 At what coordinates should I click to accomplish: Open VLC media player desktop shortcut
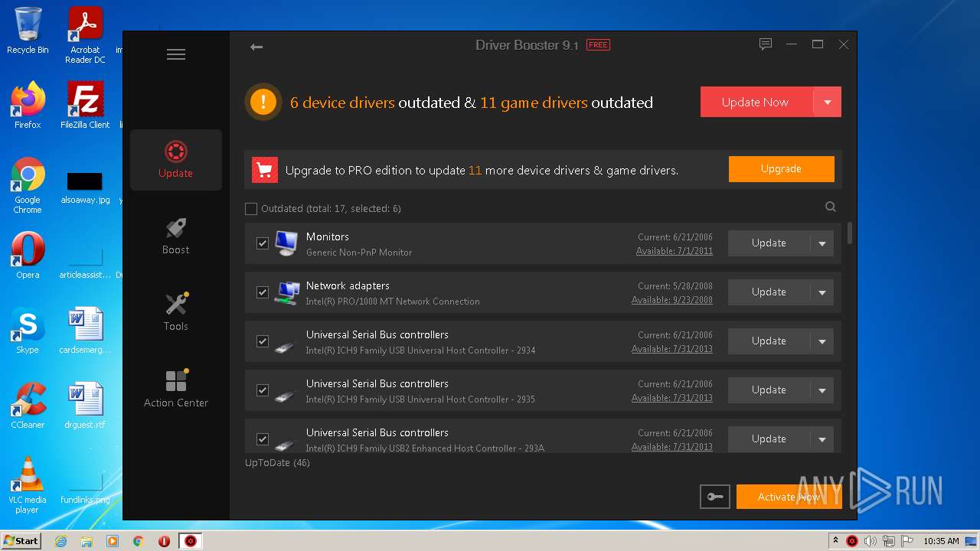tap(28, 486)
